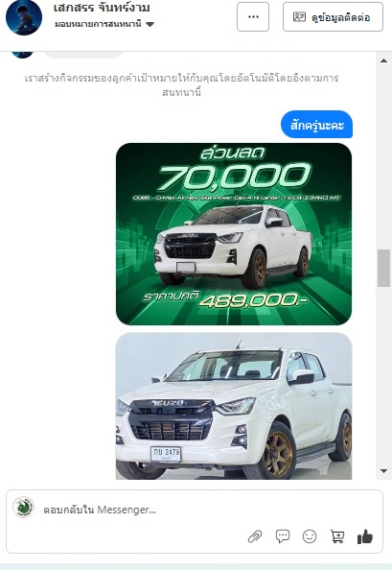Open the customer's profile picture
392x570 pixels.
[24, 17]
